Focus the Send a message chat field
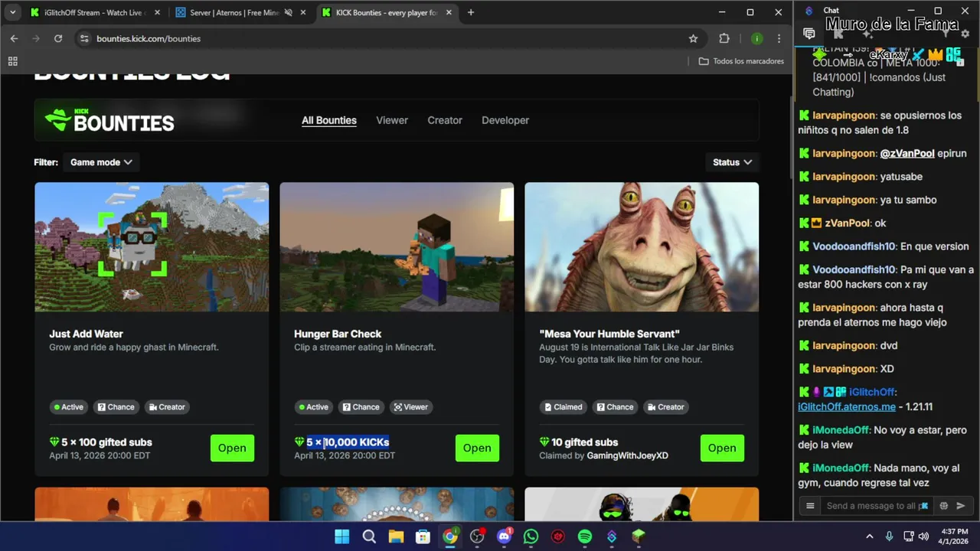Screen dimensions: 980x551 [877, 506]
